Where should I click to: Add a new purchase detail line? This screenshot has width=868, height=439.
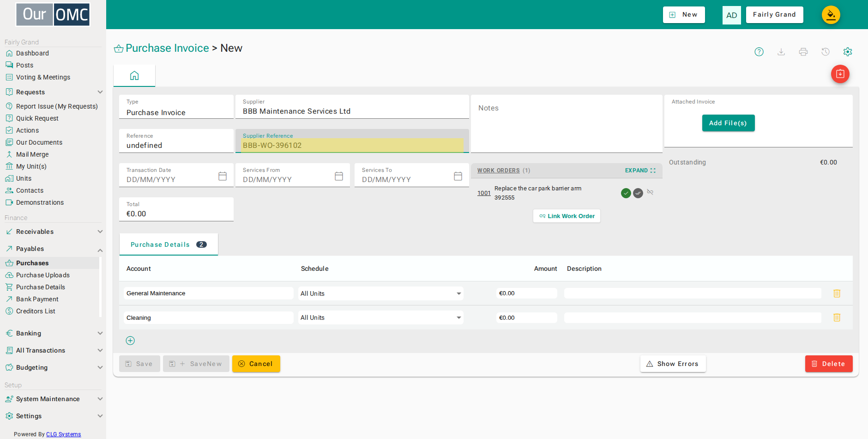click(130, 341)
